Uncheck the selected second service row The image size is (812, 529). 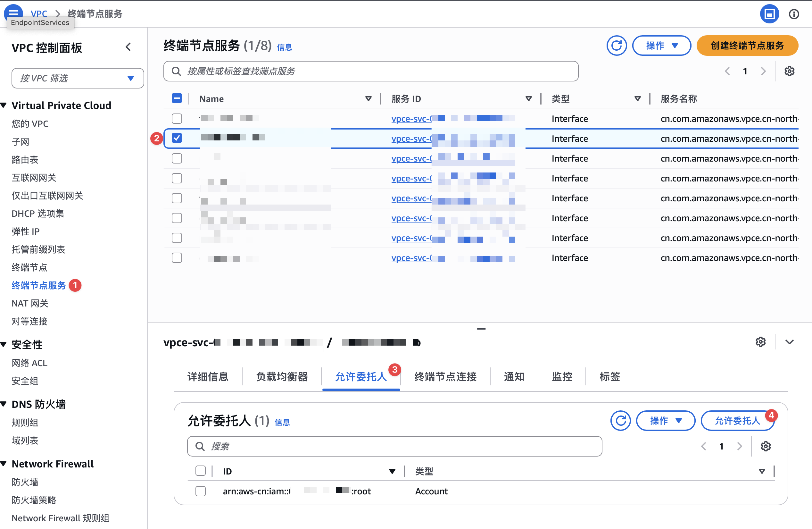[x=177, y=138]
